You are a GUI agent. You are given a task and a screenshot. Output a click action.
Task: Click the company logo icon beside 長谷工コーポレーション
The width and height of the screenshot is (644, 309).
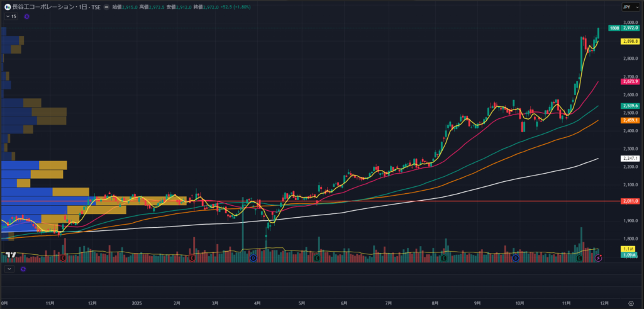coord(7,7)
